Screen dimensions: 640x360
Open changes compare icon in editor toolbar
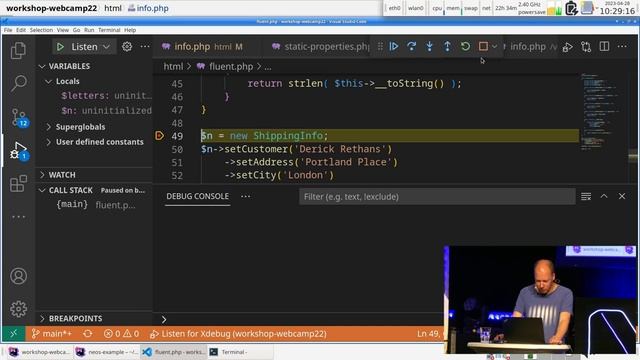click(x=586, y=47)
